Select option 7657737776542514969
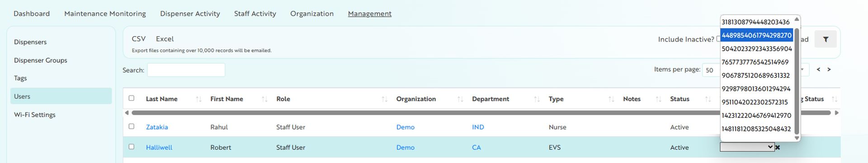The image size is (868, 163). pos(756,62)
